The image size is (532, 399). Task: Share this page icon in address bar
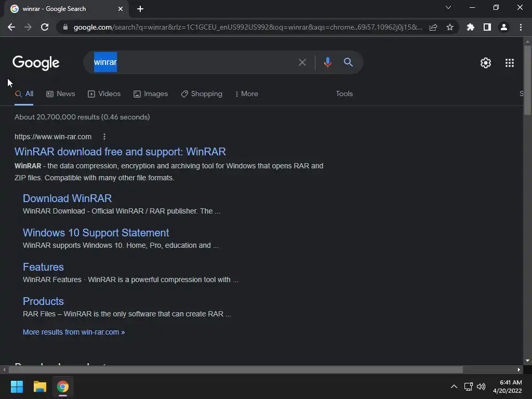(433, 27)
